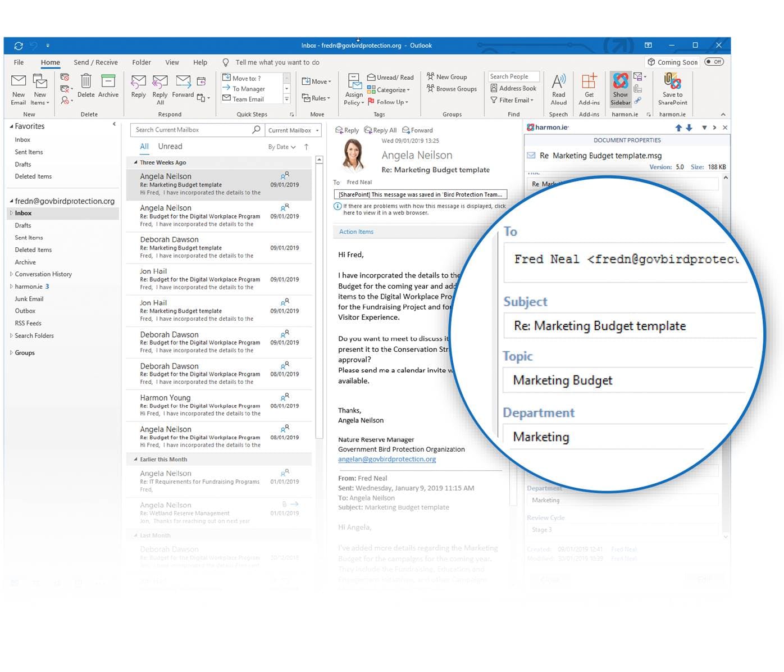This screenshot has width=784, height=672.
Task: Click the ribbon Reply button
Action: tap(138, 87)
